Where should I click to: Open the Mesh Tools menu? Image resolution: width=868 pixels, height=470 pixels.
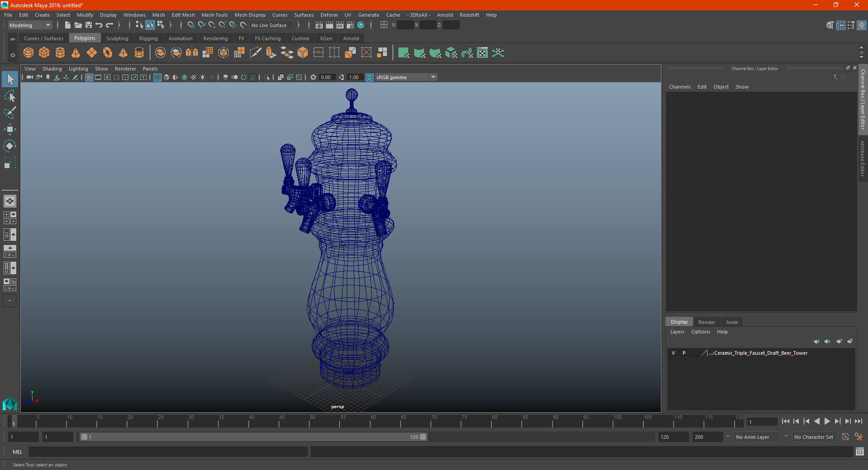pyautogui.click(x=214, y=15)
